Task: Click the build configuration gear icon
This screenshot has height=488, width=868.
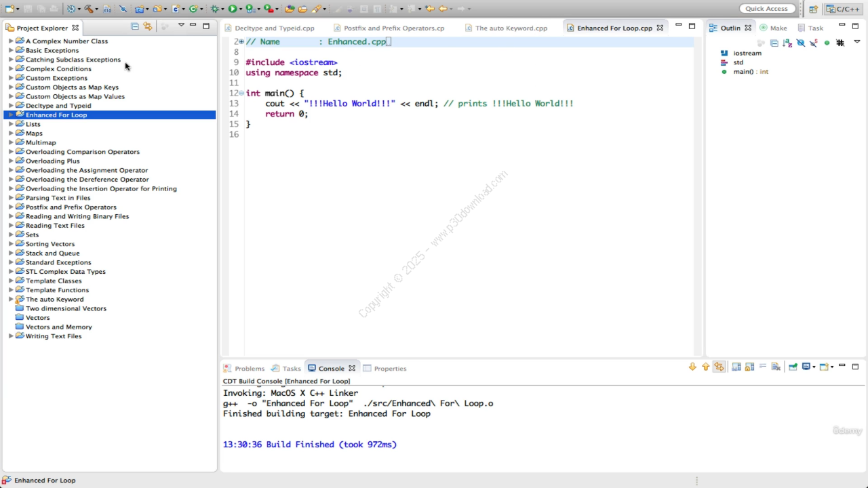Action: [71, 9]
